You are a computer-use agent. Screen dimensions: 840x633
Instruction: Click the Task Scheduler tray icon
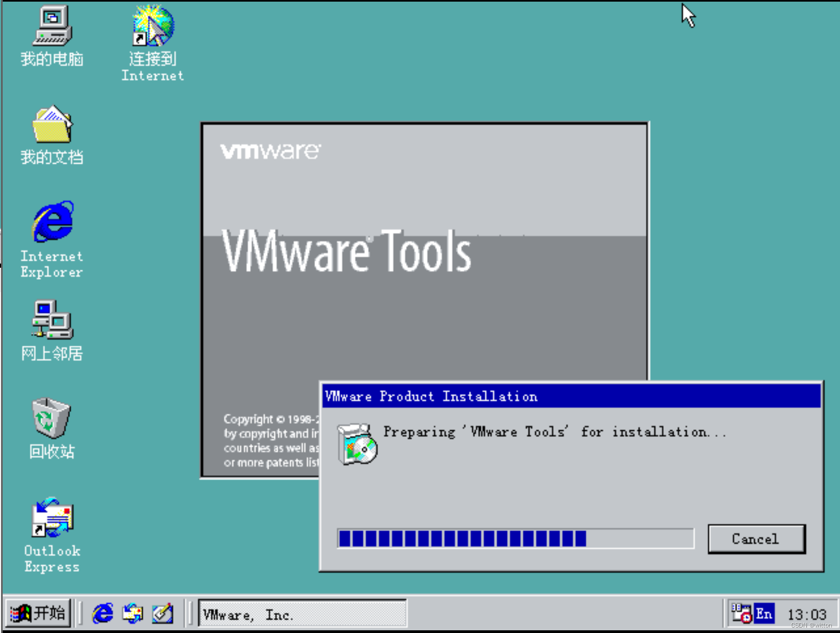coord(741,613)
